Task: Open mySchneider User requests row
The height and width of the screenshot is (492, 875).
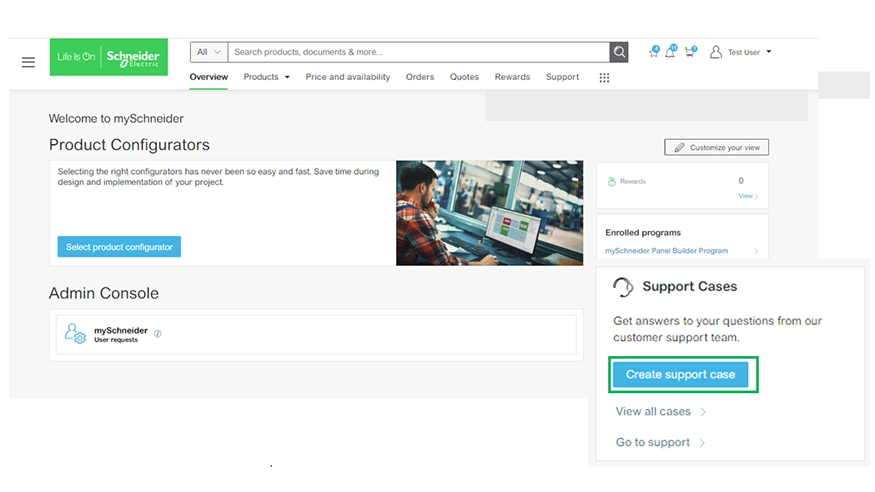Action: (316, 335)
